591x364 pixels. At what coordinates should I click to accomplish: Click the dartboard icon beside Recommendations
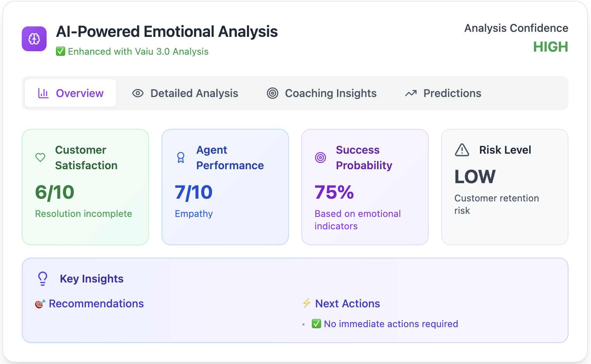40,304
